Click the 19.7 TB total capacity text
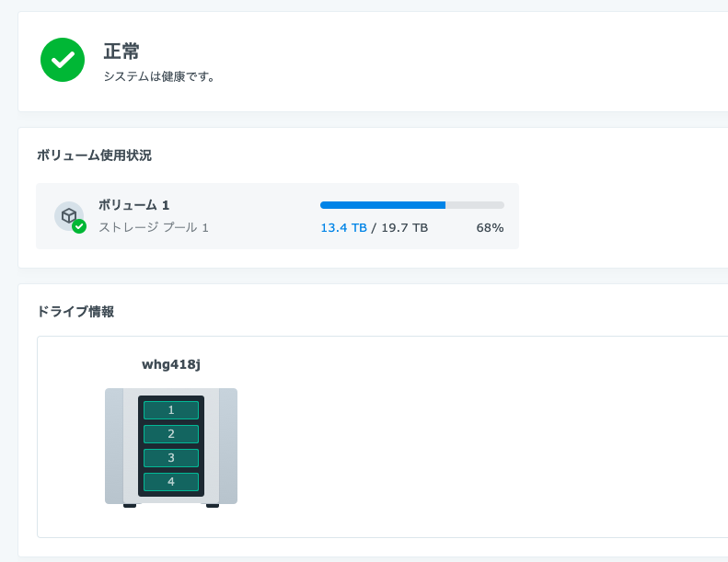Screen dimensions: 728x562 tap(404, 228)
